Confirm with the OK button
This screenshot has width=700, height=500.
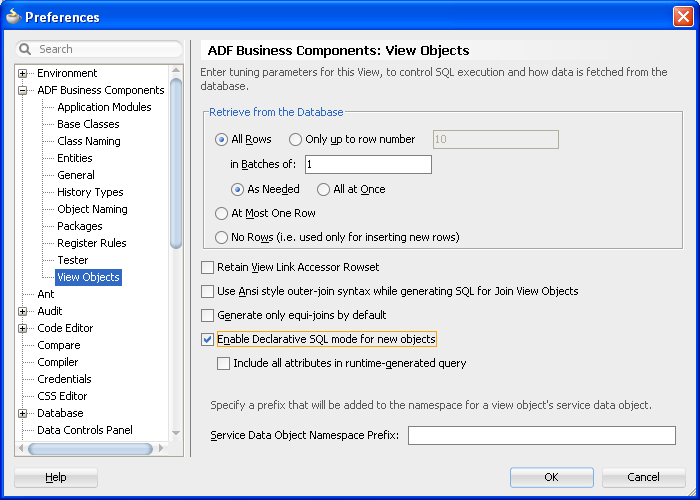(x=551, y=478)
